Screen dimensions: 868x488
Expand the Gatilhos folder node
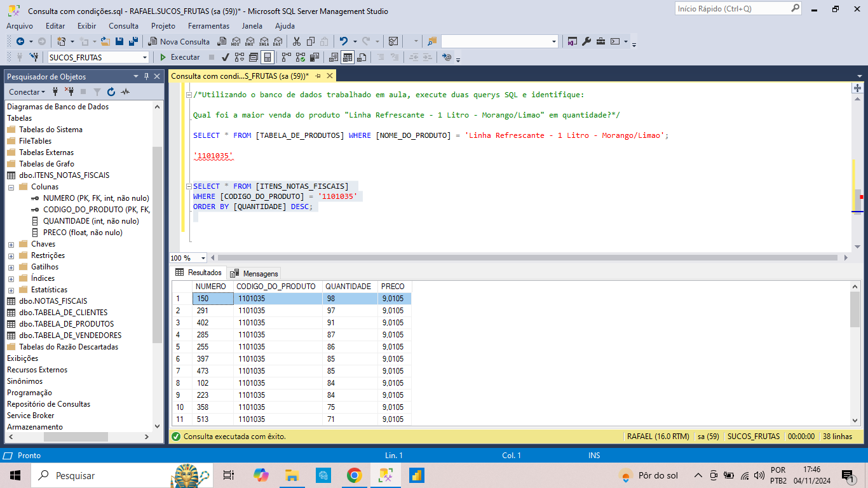point(11,267)
